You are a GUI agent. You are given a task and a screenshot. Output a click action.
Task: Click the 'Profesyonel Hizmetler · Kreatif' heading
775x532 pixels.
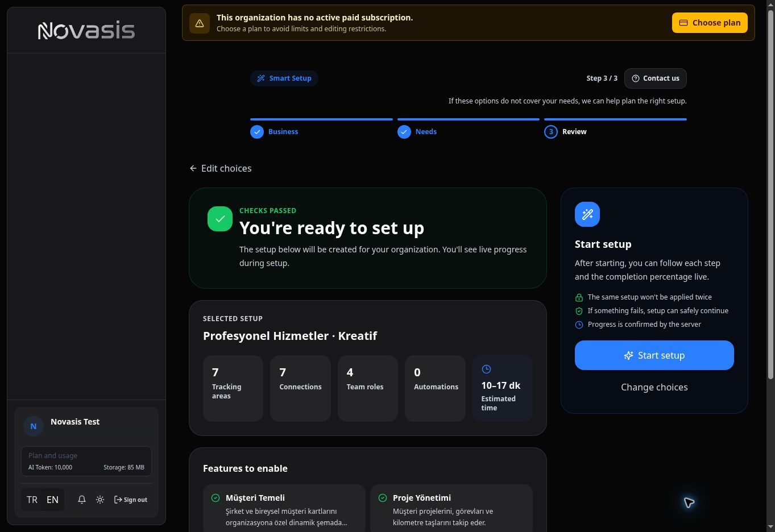coord(290,336)
